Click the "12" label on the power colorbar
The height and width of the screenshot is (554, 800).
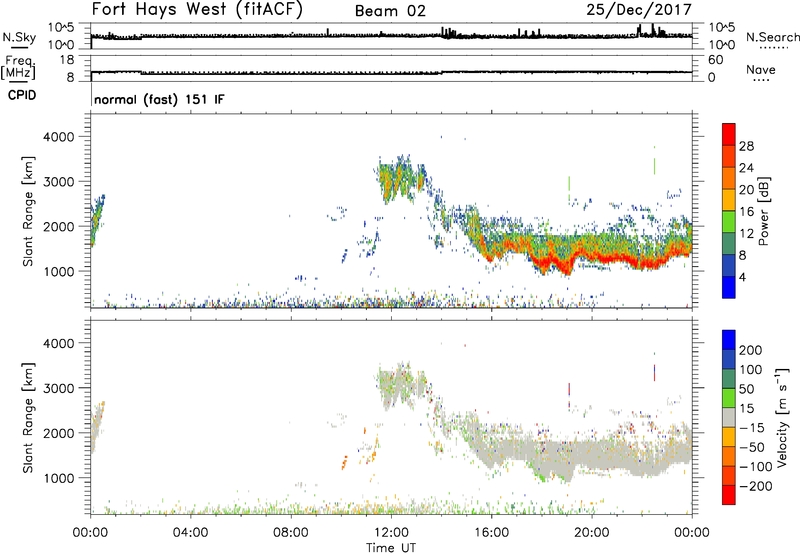coord(746,234)
